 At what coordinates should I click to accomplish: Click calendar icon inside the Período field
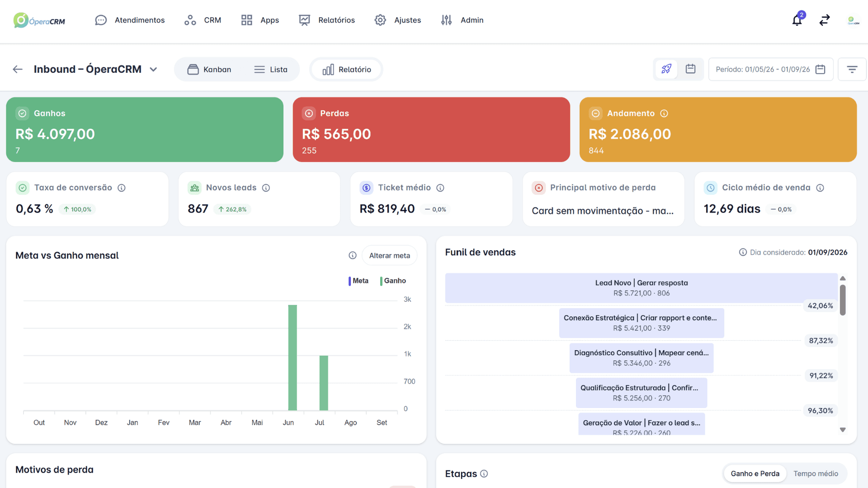tap(821, 69)
